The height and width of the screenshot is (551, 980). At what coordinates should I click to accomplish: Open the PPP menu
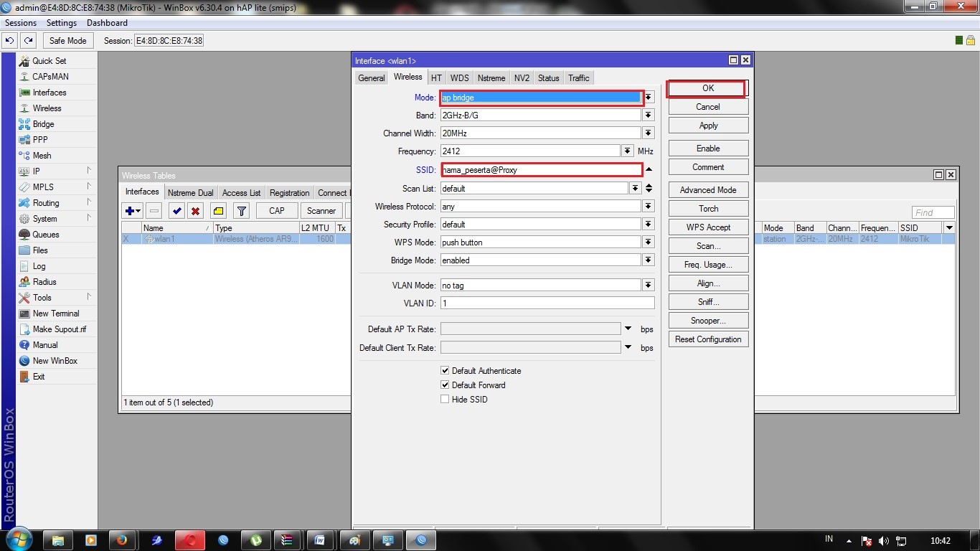pos(40,140)
